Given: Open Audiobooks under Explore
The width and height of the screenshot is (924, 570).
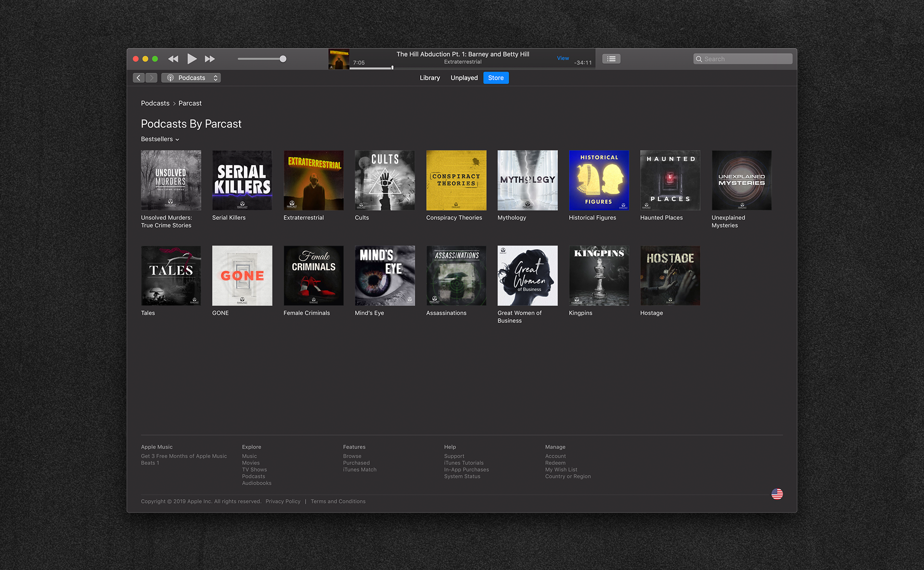Looking at the screenshot, I should coord(257,483).
